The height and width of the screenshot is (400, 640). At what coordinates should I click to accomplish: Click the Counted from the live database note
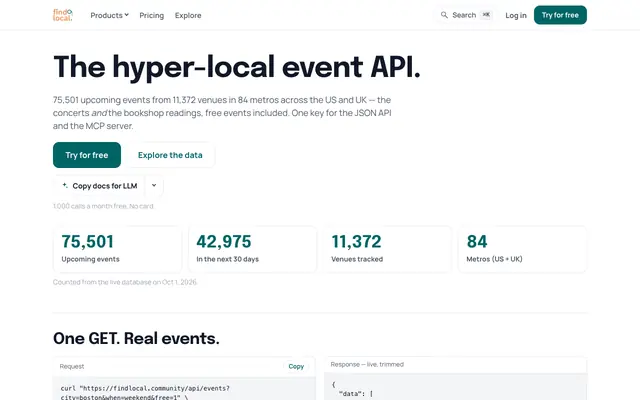[x=125, y=282]
